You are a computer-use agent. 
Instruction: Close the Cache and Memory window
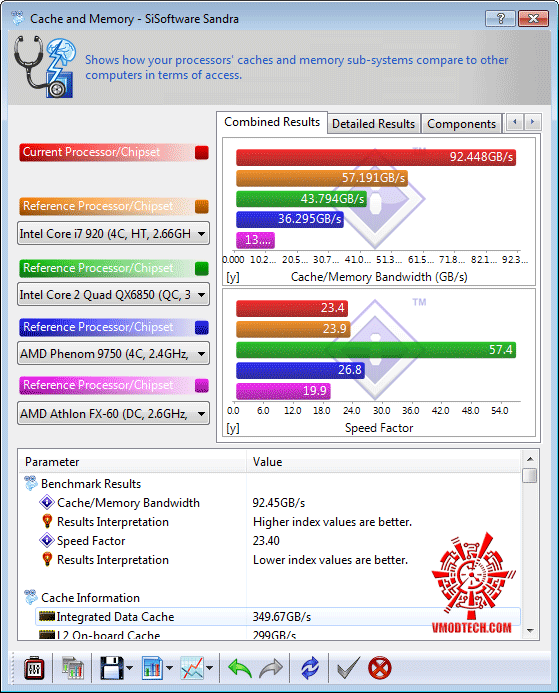click(533, 19)
